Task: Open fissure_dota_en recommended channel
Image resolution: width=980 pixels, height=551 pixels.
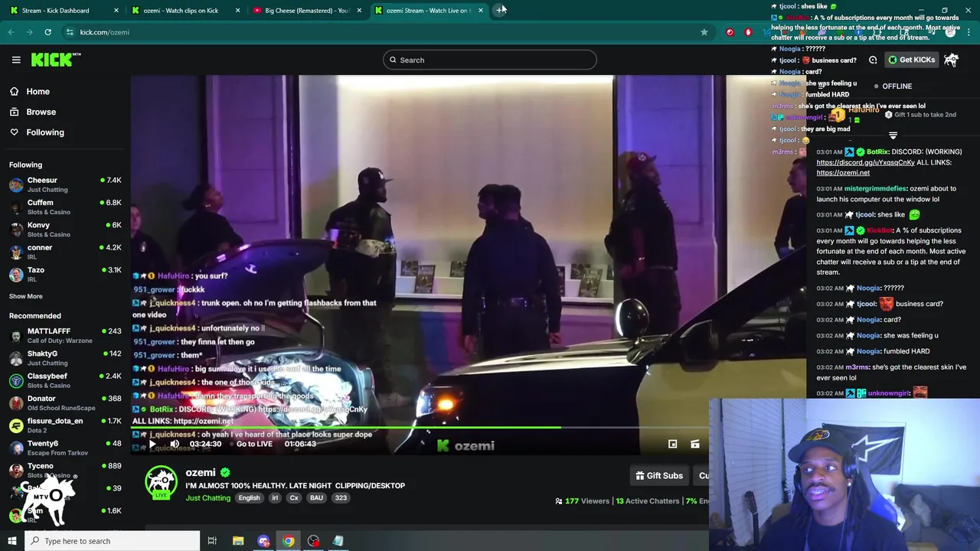Action: click(x=65, y=425)
